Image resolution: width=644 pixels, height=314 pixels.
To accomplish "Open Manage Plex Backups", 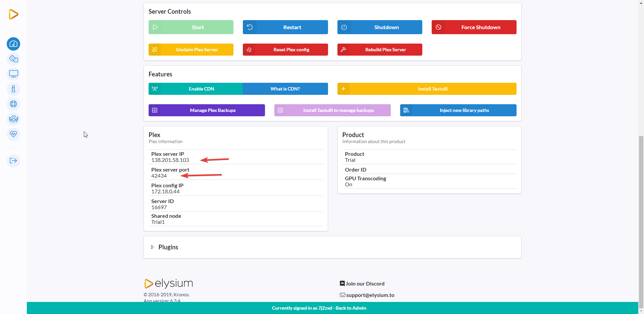I will [x=207, y=110].
